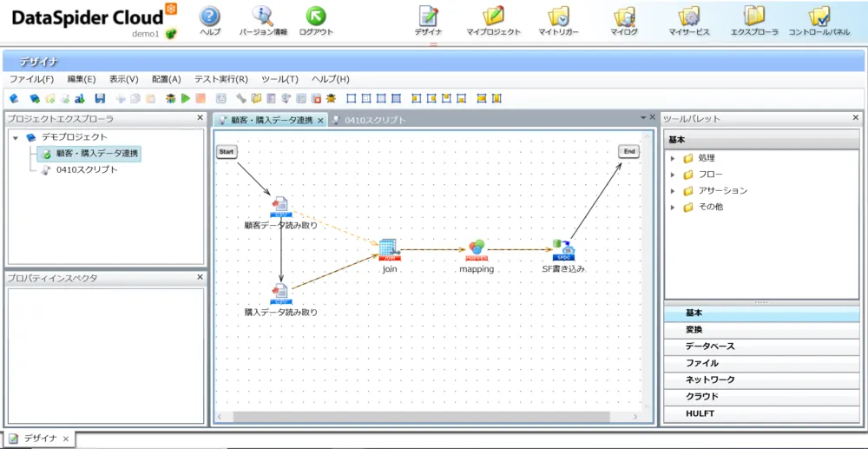The height and width of the screenshot is (449, 868).
Task: Click the Start node on canvas
Action: tap(227, 151)
